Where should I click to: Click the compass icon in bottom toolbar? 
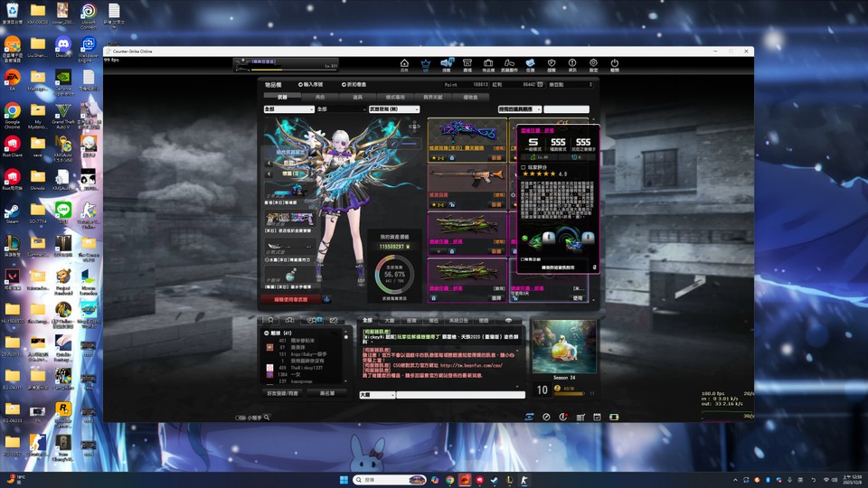pos(546,417)
